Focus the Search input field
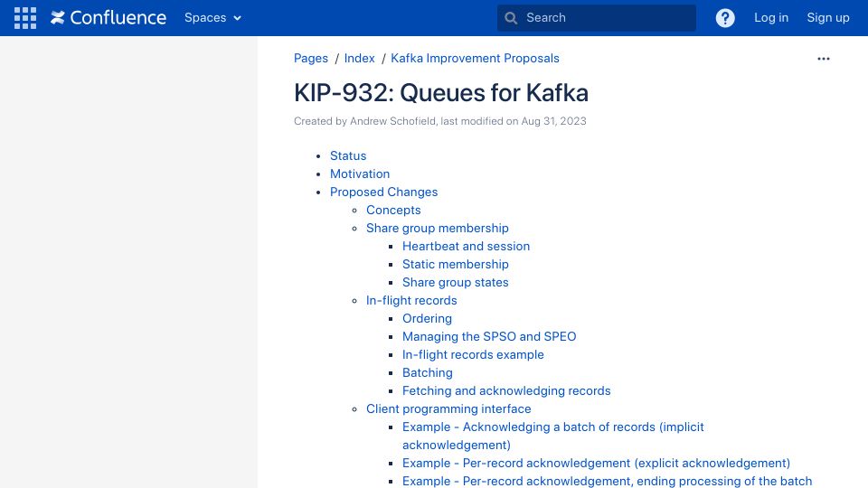 pos(596,18)
